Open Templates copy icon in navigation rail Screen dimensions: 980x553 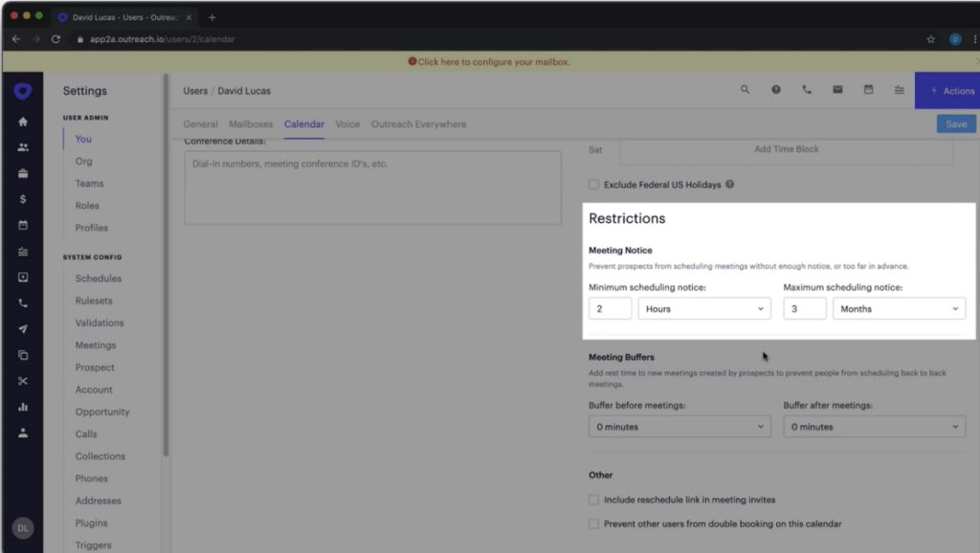(x=23, y=355)
